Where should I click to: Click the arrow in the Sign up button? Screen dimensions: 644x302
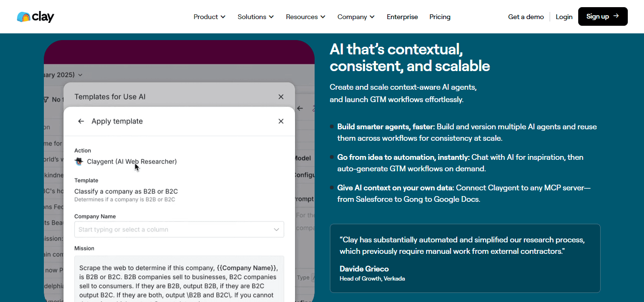click(616, 16)
